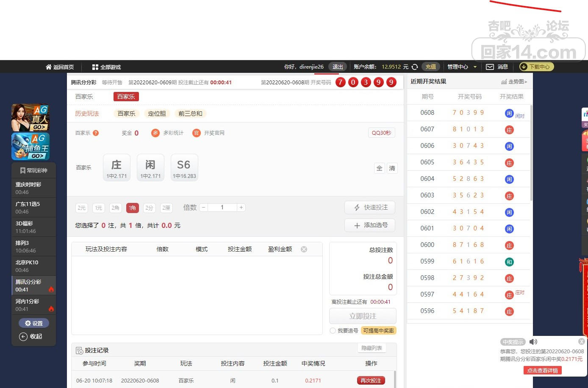Viewport: 588px width, 388px height.
Task: Select the 2元 bet unit
Action: (x=82, y=208)
